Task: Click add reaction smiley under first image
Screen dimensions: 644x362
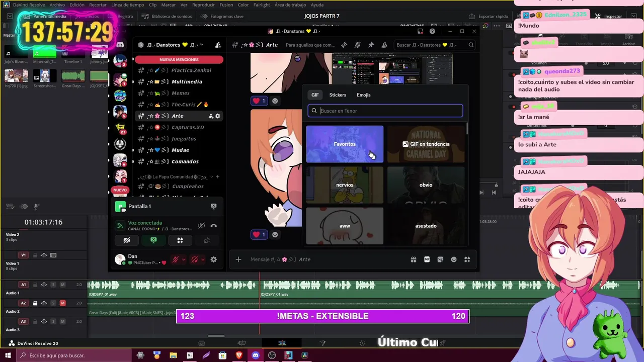Action: [275, 101]
